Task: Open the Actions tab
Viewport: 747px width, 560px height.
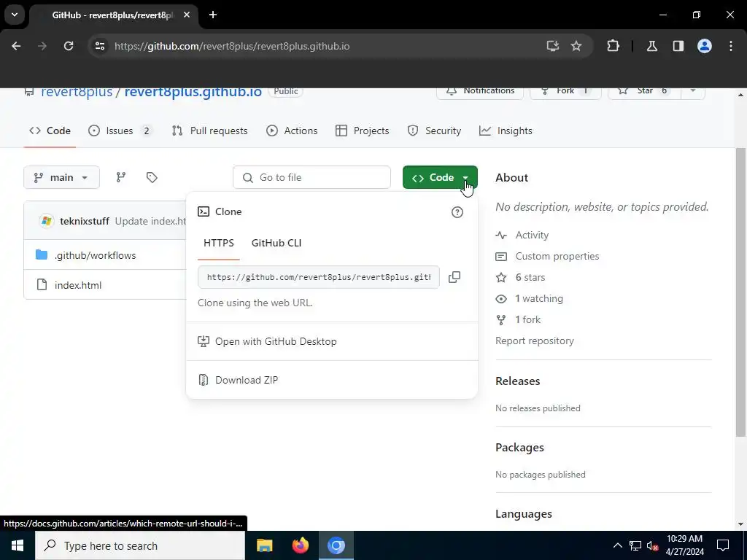Action: point(292,131)
